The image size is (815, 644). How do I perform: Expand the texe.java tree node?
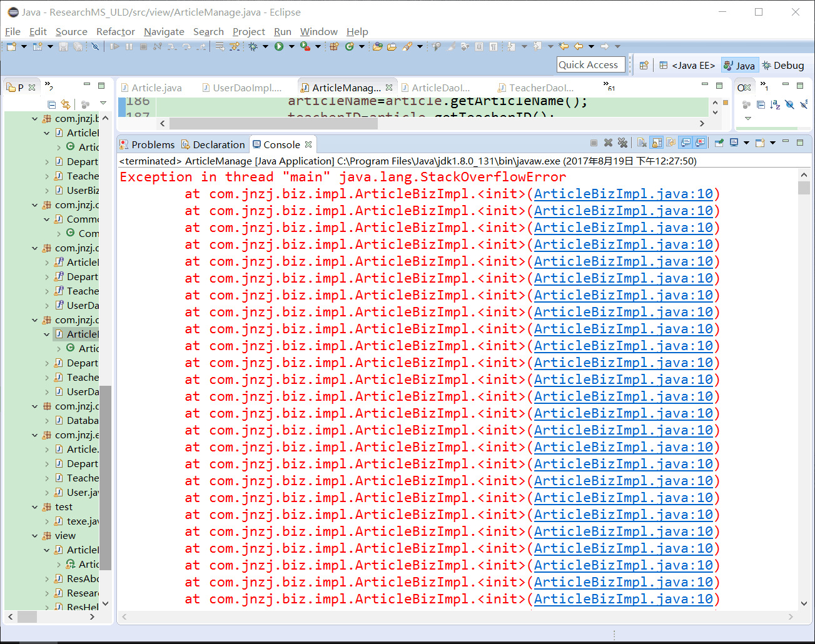pyautogui.click(x=47, y=521)
